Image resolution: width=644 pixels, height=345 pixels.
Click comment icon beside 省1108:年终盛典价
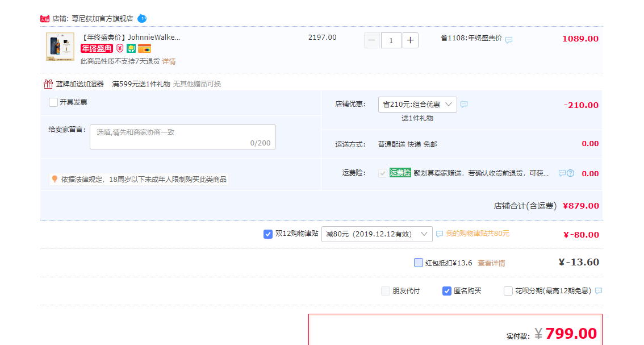click(x=509, y=40)
